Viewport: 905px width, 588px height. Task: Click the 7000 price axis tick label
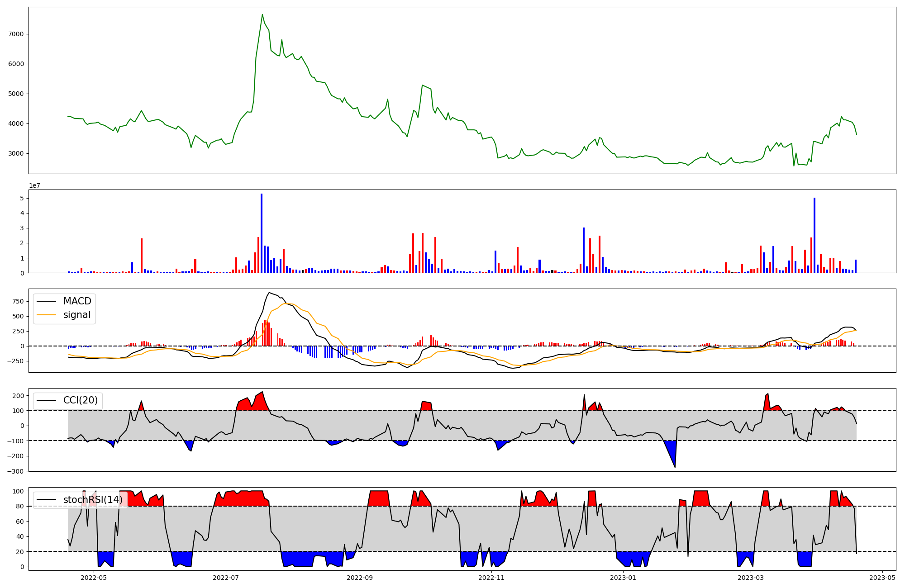[17, 34]
